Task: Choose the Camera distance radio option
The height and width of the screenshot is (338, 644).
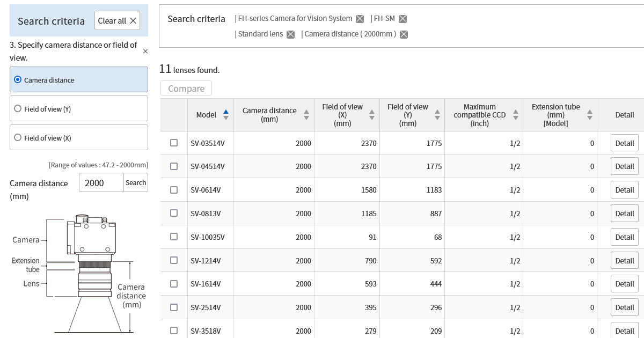Action: pyautogui.click(x=18, y=80)
